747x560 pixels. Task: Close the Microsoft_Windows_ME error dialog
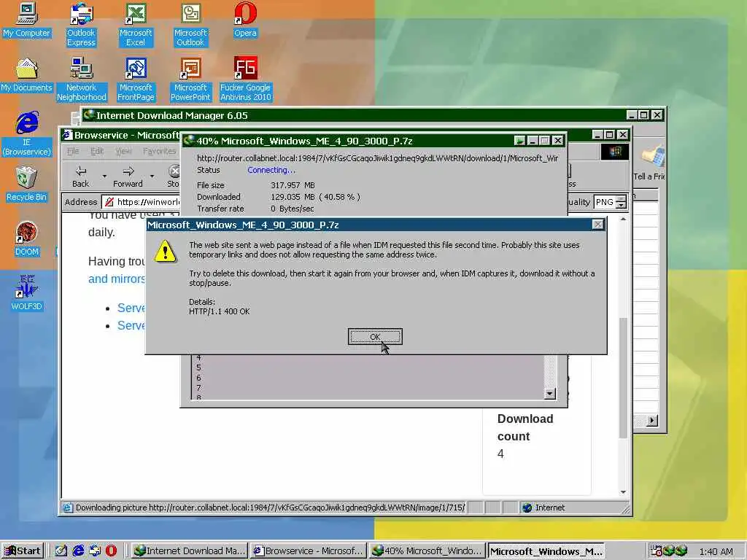coord(598,225)
